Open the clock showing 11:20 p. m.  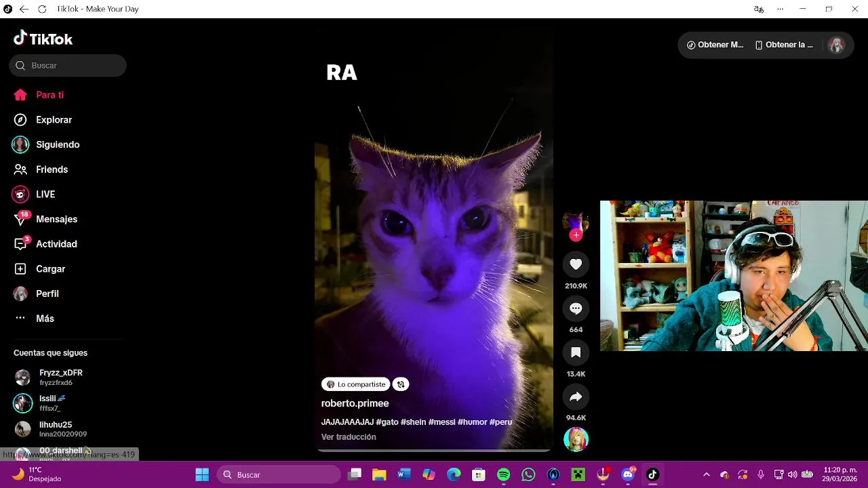pos(840,474)
